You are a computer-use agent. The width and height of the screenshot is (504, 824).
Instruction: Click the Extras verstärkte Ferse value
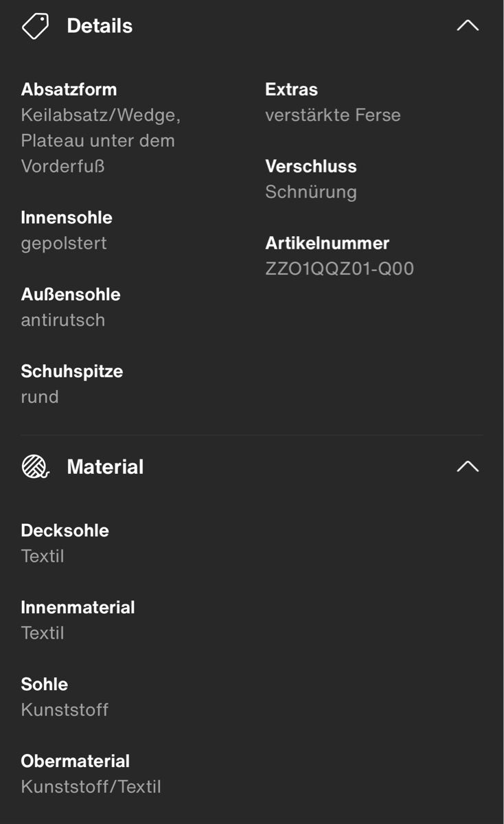(333, 115)
